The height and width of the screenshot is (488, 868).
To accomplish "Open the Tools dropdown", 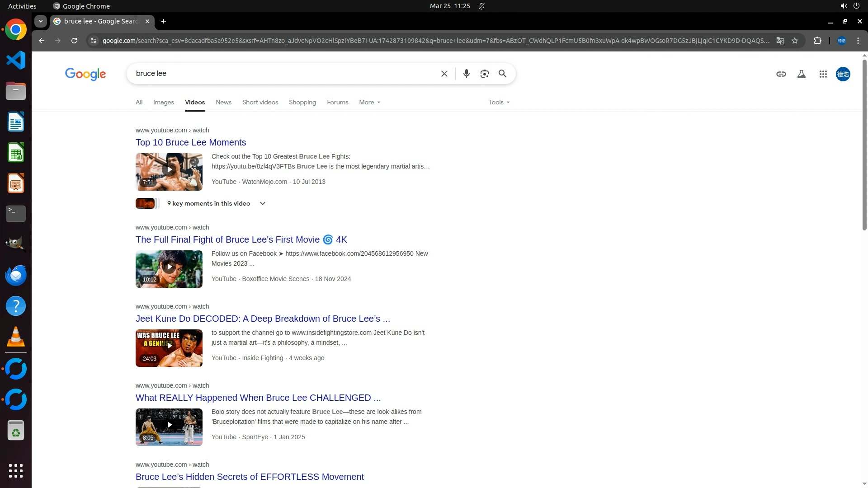I will [499, 102].
